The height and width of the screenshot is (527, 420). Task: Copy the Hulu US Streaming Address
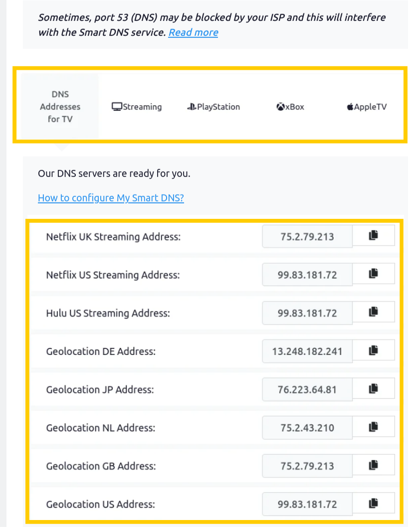pyautogui.click(x=373, y=312)
